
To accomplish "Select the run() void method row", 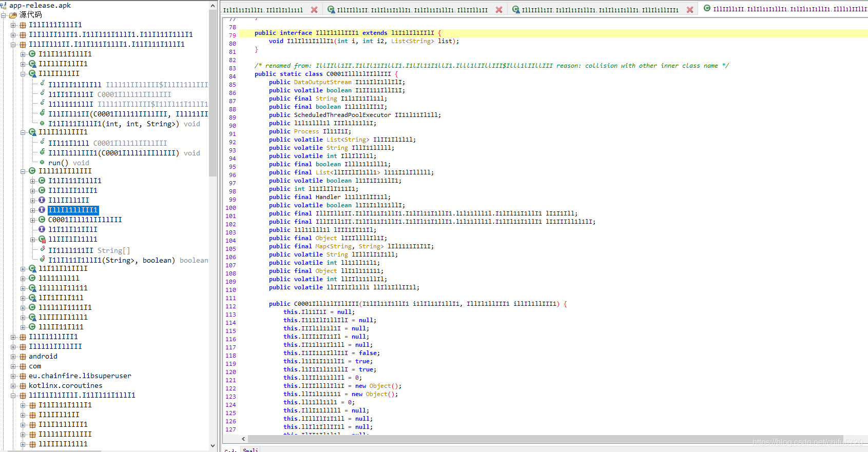I will tap(69, 163).
